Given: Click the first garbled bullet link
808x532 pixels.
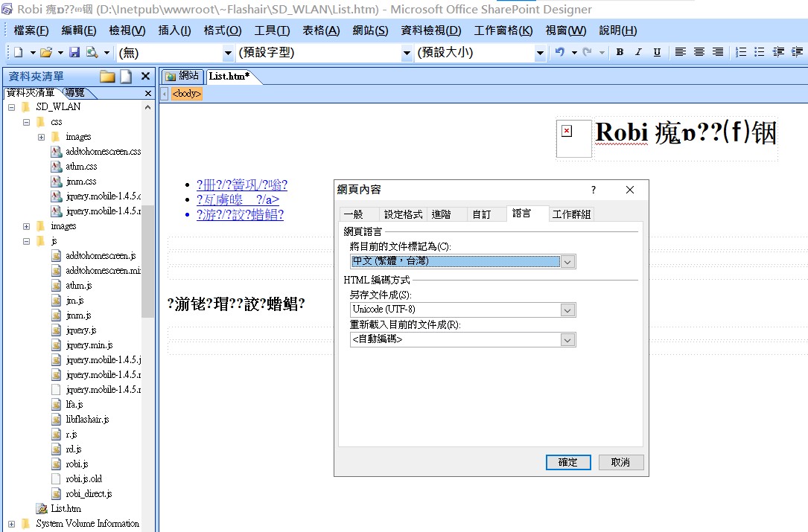Looking at the screenshot, I should click(242, 185).
